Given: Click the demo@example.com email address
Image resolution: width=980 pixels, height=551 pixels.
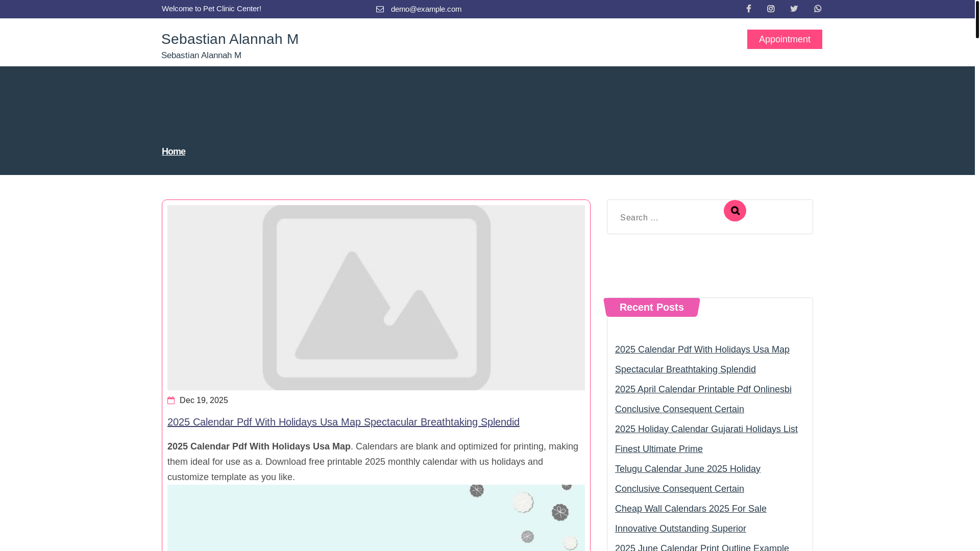Looking at the screenshot, I should tap(426, 9).
